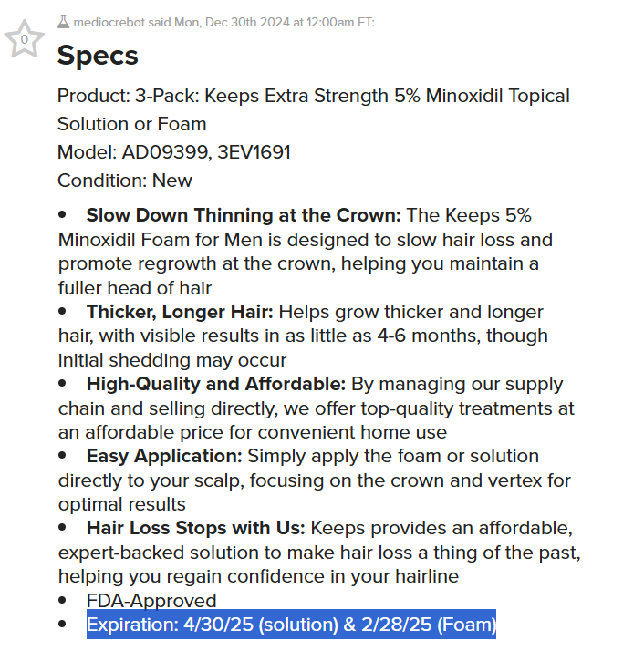Click the bold 'Slow Down Thinning at the Crown' text

coord(244,216)
